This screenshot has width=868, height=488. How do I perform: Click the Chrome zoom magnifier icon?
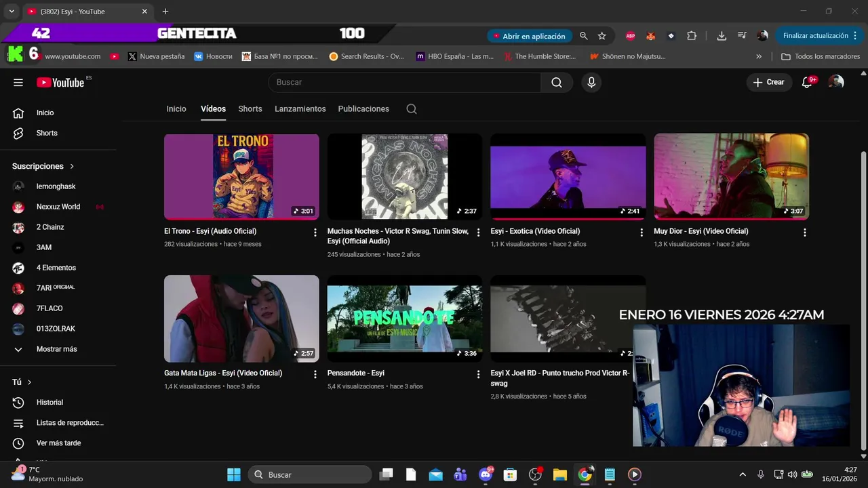pos(583,36)
